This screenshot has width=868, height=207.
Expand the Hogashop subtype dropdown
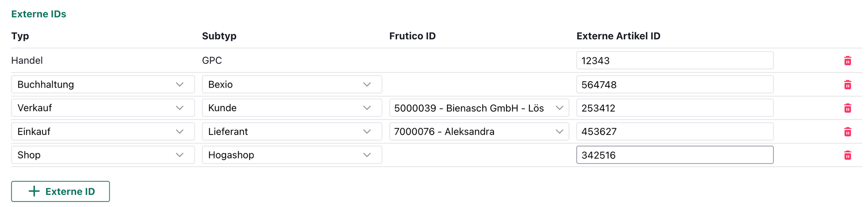click(292, 155)
